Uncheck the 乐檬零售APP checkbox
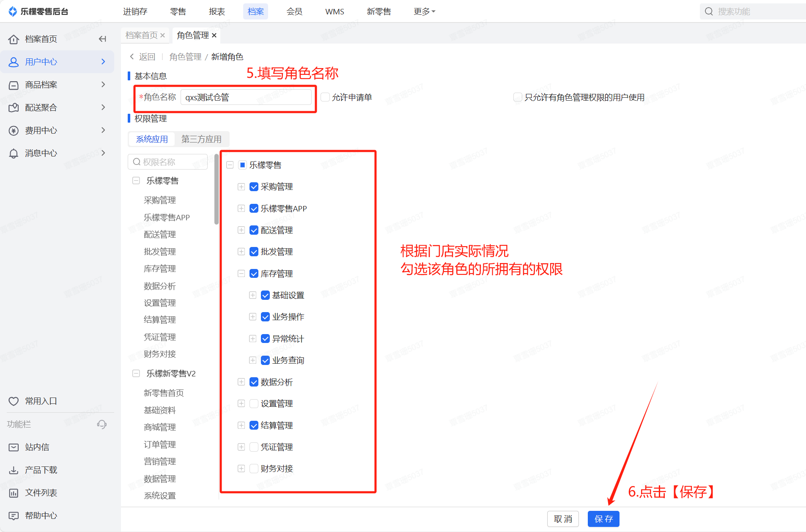806x532 pixels. click(x=254, y=208)
